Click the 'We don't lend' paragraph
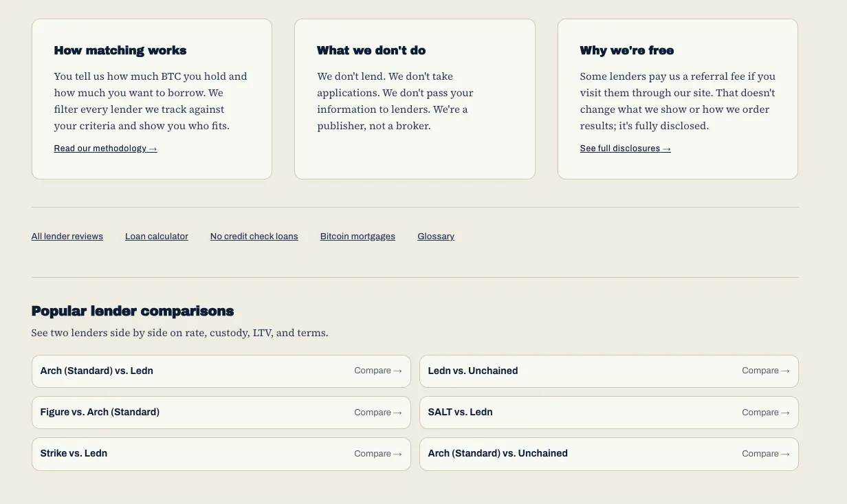Image resolution: width=847 pixels, height=504 pixels. (395, 101)
